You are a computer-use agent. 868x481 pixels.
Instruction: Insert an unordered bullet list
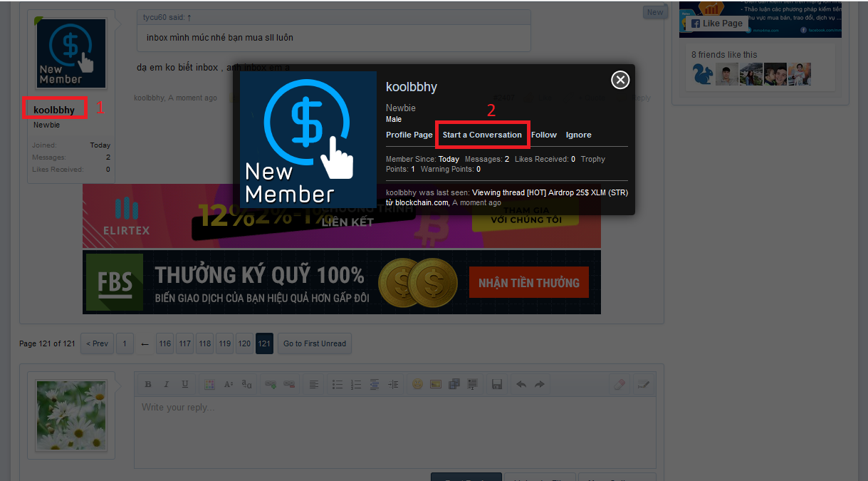pyautogui.click(x=338, y=384)
